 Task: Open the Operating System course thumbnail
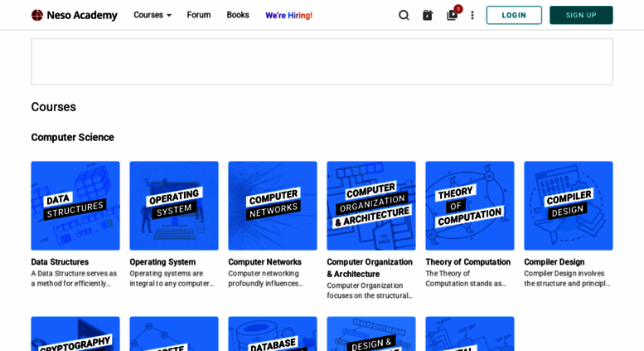click(174, 206)
